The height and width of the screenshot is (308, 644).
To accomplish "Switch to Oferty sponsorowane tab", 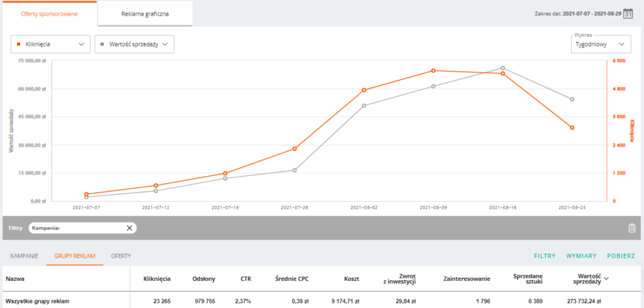I will tap(50, 14).
